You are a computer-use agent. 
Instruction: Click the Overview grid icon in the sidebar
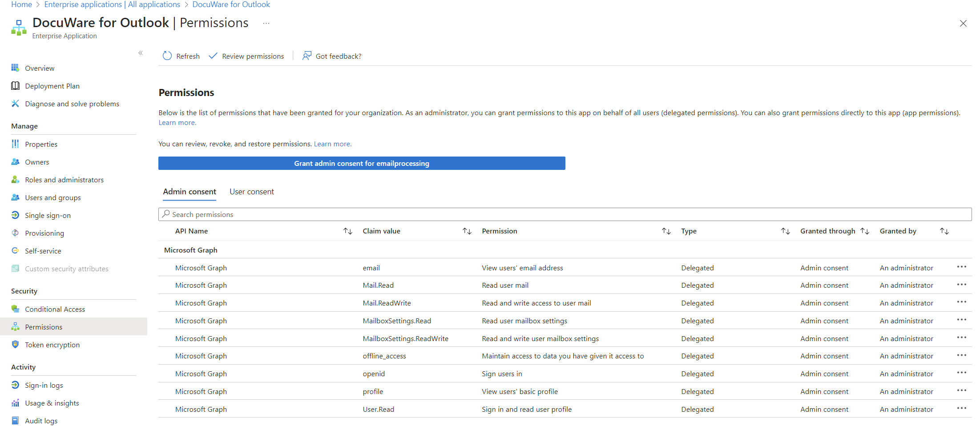(x=15, y=68)
